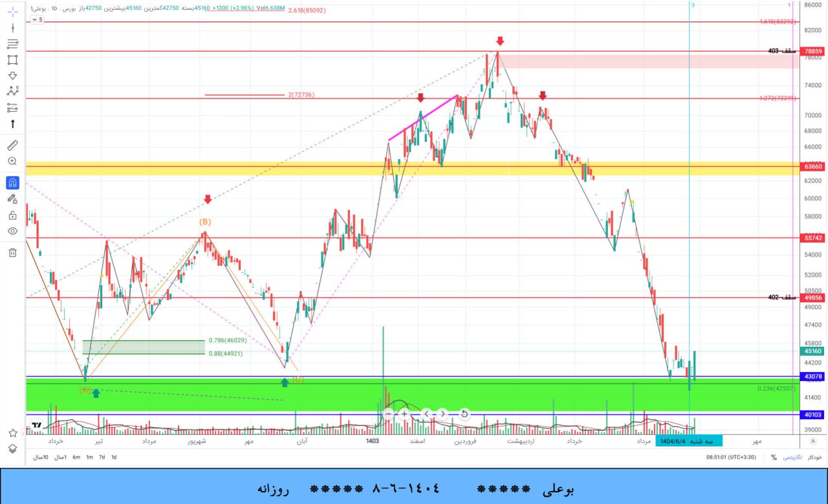Image resolution: width=828 pixels, height=504 pixels.
Task: Select the crosshair cursor tool
Action: click(x=12, y=12)
